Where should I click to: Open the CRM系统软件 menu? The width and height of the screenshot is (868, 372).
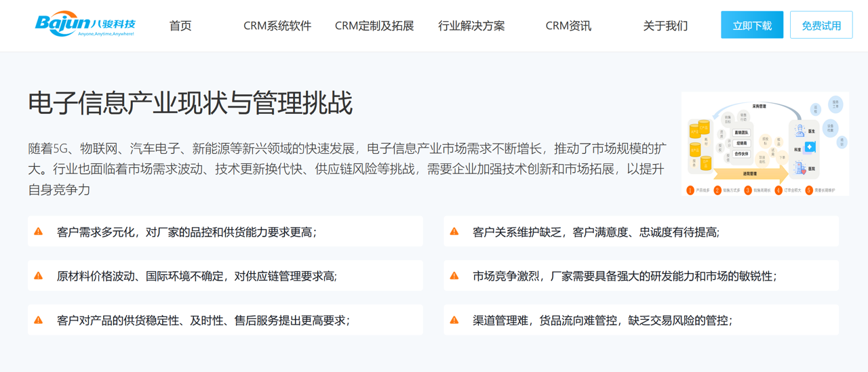[x=277, y=26]
